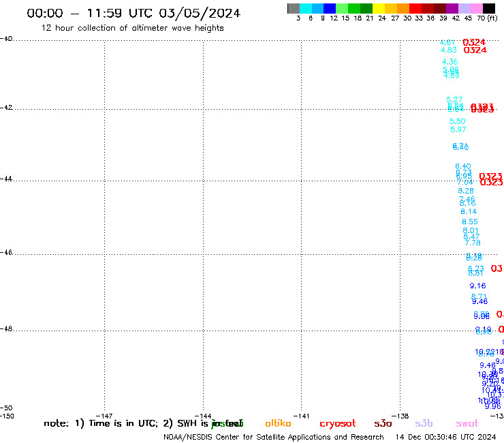
Task: Click the 'altika' satellite legend label
Action: pos(278,423)
